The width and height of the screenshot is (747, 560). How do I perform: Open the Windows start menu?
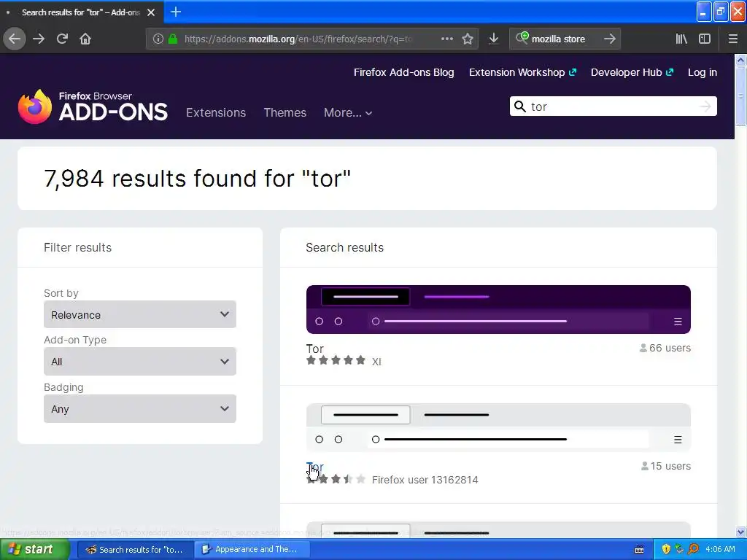click(35, 549)
